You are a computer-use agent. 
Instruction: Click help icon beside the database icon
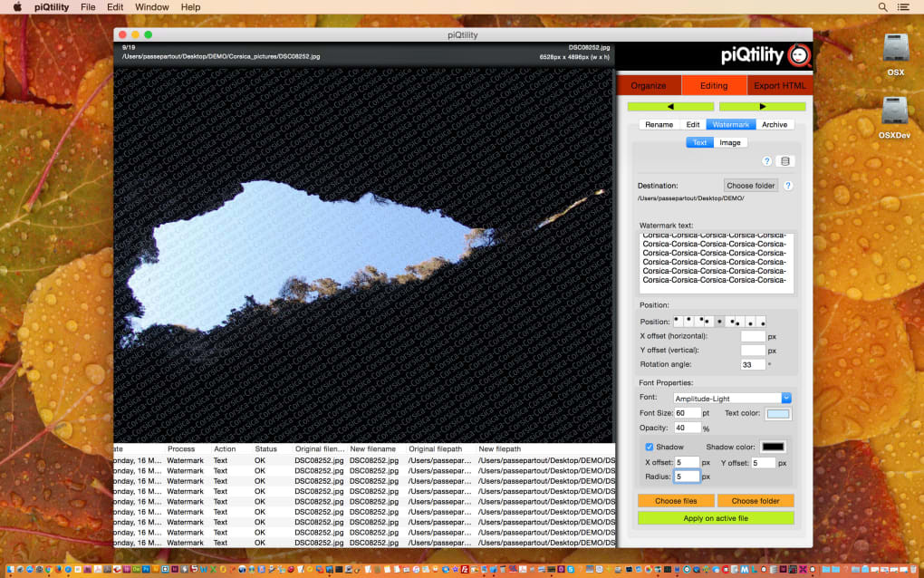tap(766, 161)
